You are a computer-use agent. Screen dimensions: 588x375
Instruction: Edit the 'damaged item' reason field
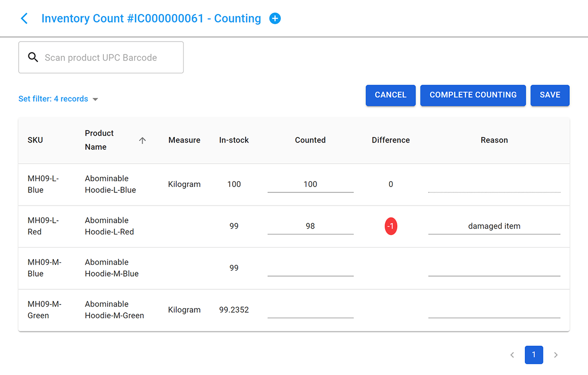[494, 226]
